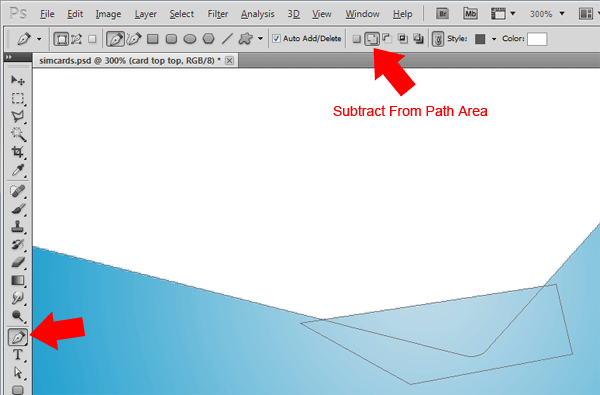Click the dark gray Style swatch

(x=480, y=39)
